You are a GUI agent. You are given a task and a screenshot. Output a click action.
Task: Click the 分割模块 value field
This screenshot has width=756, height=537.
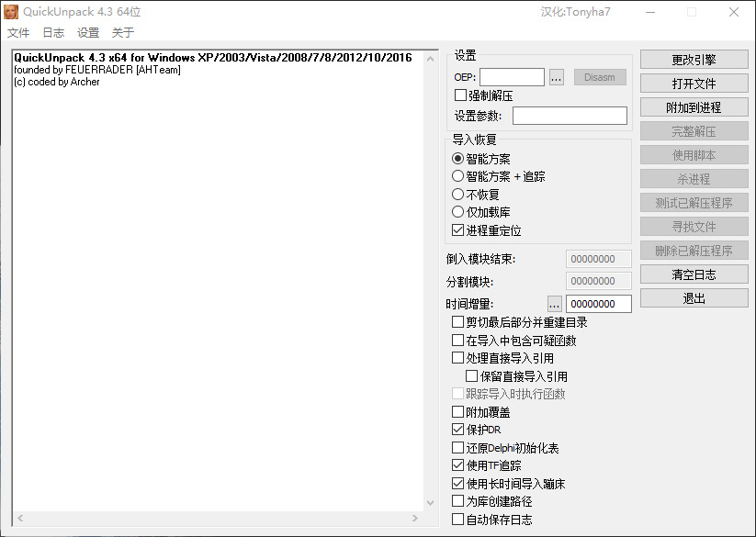point(598,281)
